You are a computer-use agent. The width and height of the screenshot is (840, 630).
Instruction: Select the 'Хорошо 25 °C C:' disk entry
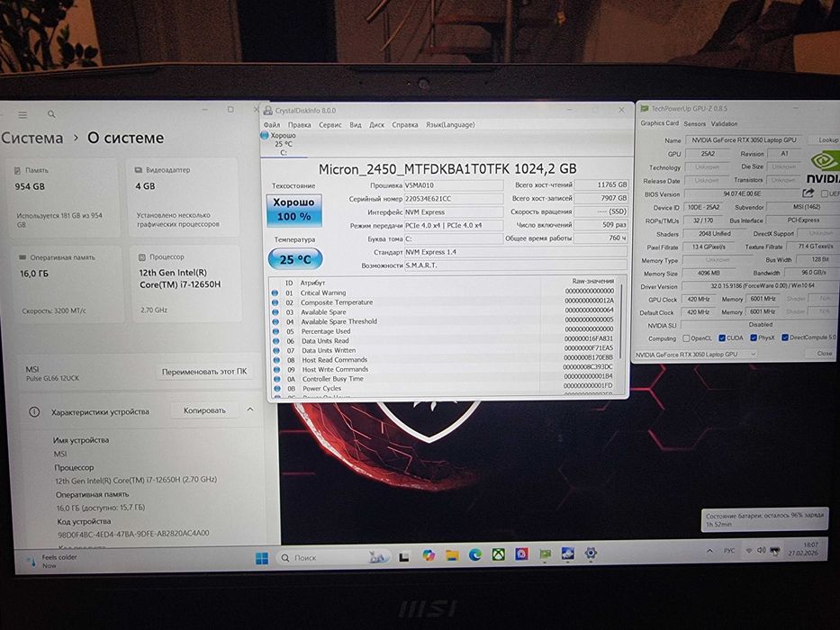(x=283, y=144)
